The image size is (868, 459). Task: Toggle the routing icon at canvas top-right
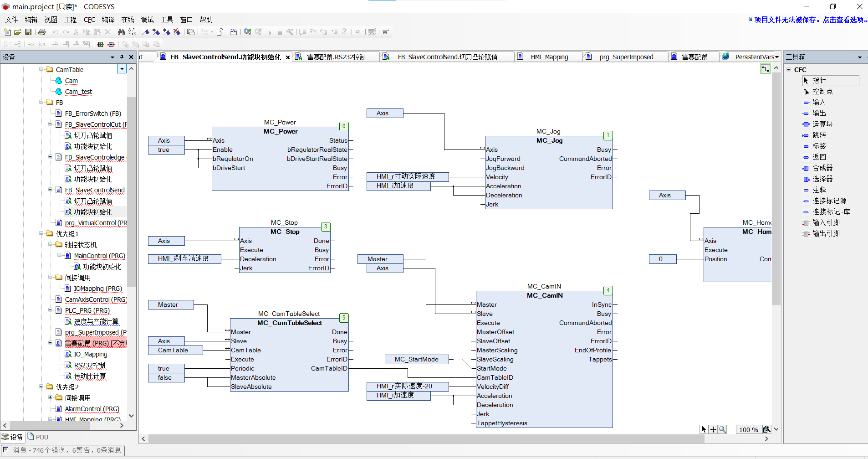(x=765, y=69)
